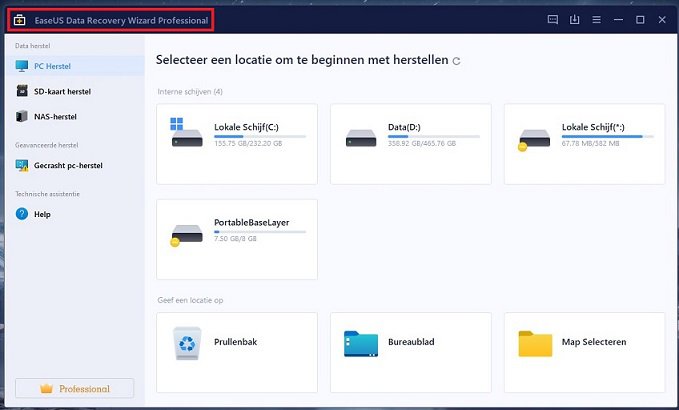
Task: Open the feedback chat icon in title bar
Action: (553, 19)
